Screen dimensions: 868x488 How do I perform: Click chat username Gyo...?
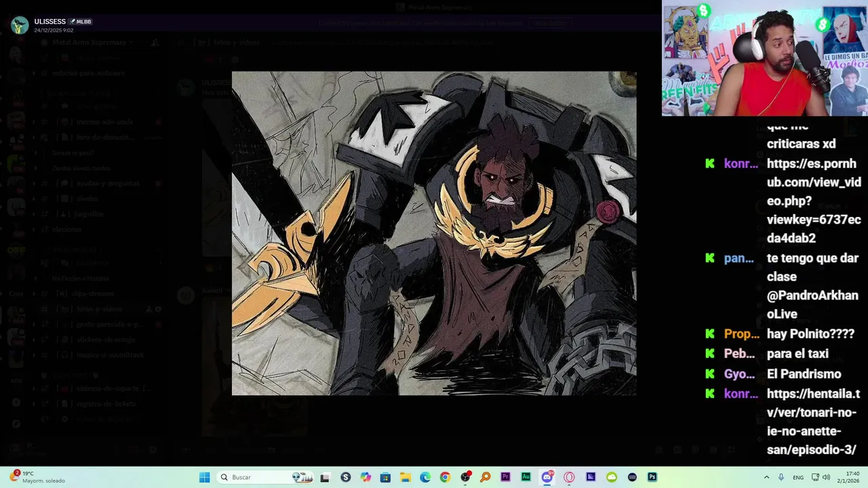(x=739, y=374)
